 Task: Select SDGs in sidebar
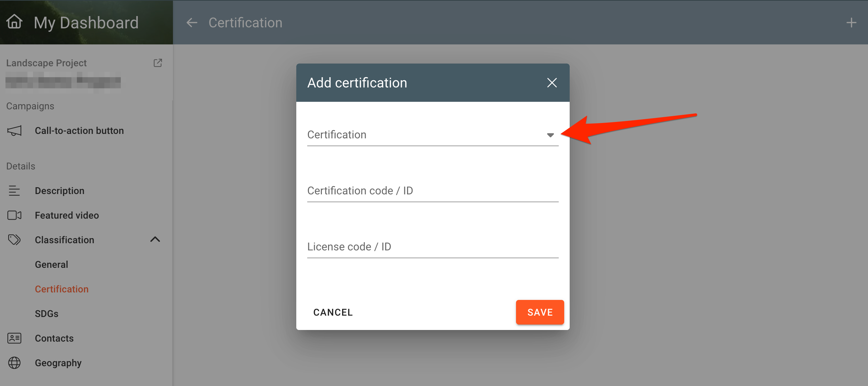click(46, 314)
